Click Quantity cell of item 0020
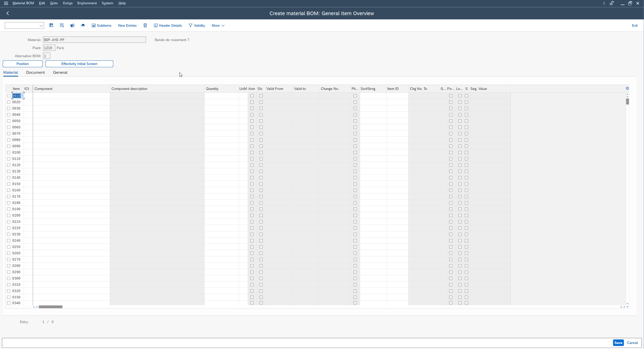 click(x=221, y=102)
